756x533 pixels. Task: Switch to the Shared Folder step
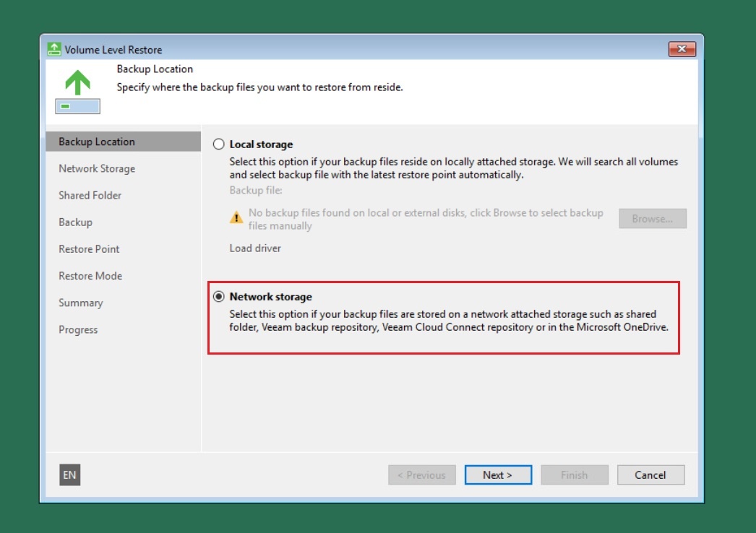pos(90,196)
